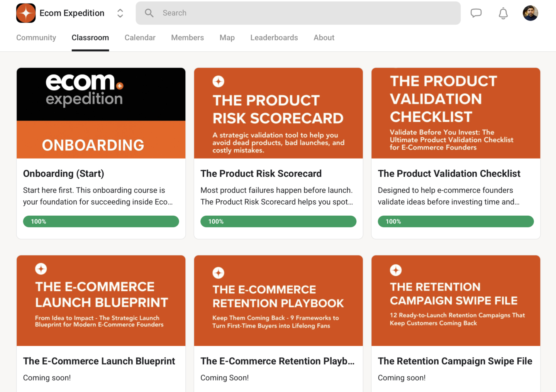The width and height of the screenshot is (556, 392).
Task: Click The Product Validation Checklist title
Action: pyautogui.click(x=449, y=174)
